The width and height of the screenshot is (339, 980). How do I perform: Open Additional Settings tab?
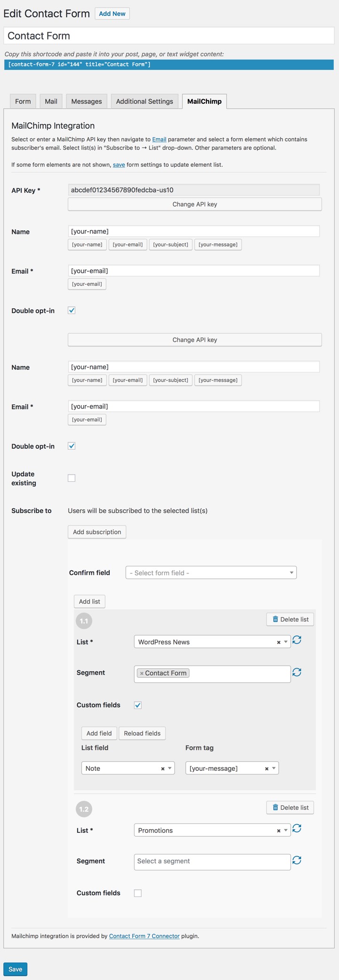(x=144, y=102)
